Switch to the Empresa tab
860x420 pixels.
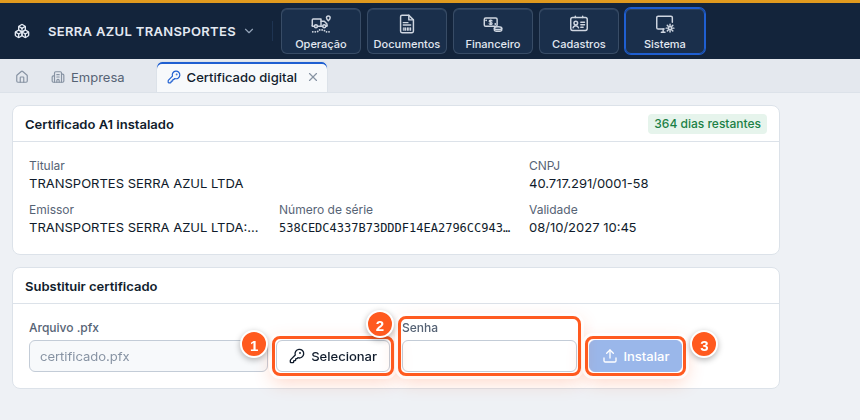88,77
